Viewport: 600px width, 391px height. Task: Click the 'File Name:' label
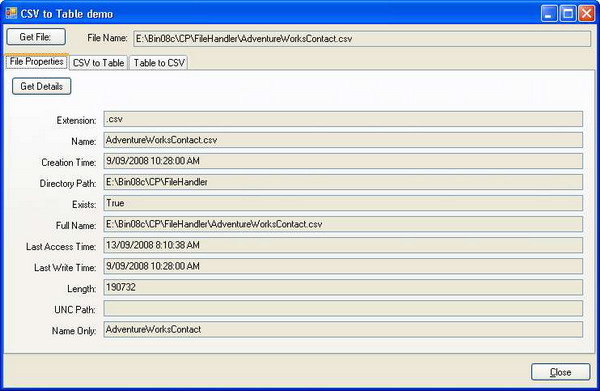107,38
